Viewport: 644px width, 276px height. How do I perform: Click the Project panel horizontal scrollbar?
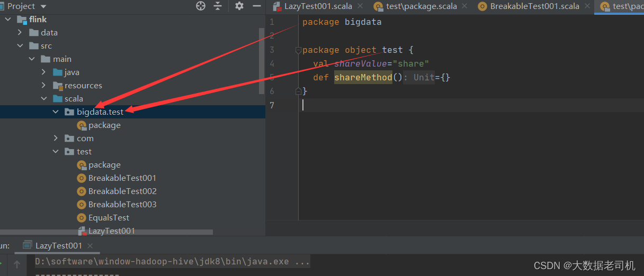(106, 232)
